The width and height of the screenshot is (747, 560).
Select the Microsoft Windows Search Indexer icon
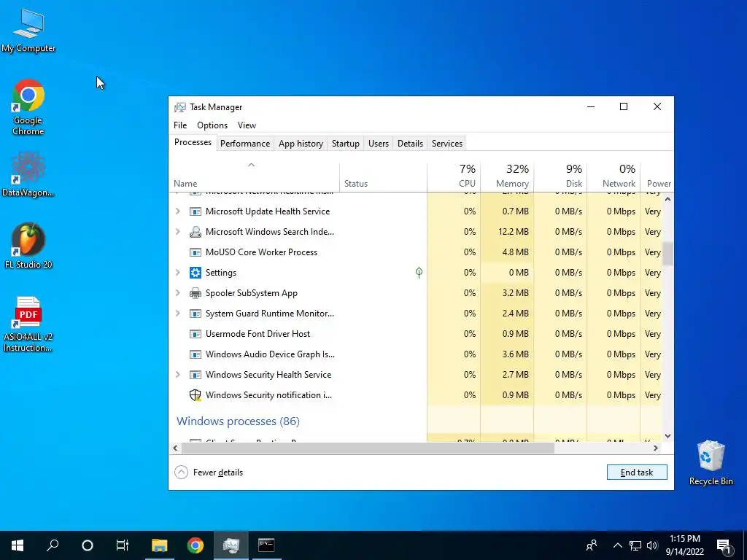(196, 231)
